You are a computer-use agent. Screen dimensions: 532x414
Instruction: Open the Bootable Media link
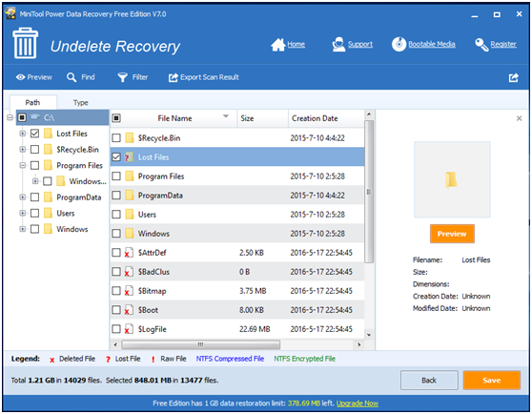[x=432, y=44]
